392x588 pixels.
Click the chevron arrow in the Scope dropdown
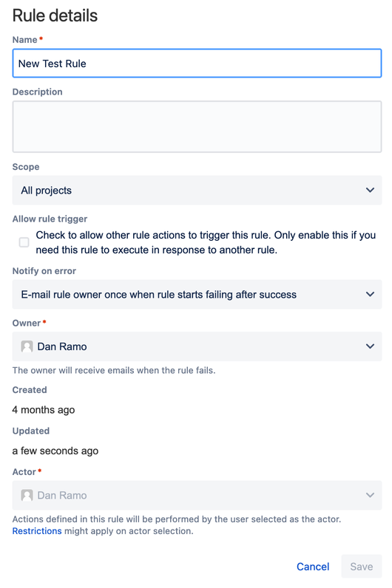click(370, 190)
